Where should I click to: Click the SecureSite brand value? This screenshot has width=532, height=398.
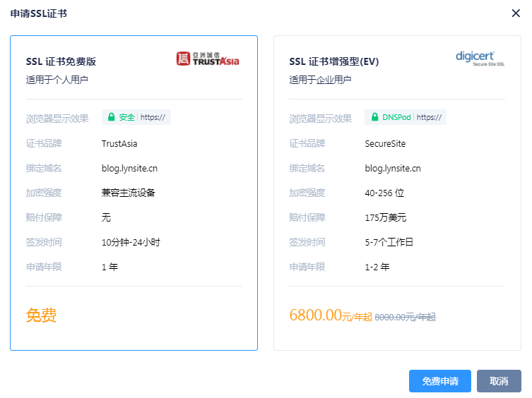[x=385, y=144]
